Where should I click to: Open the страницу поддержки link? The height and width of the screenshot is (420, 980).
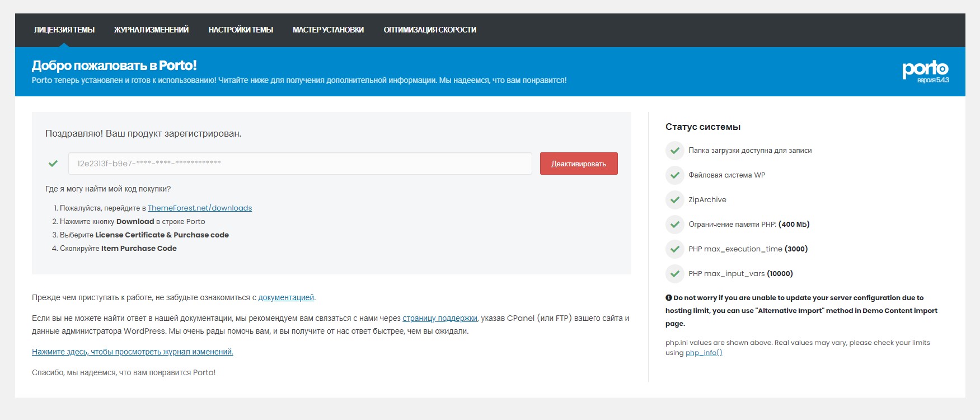coord(439,318)
